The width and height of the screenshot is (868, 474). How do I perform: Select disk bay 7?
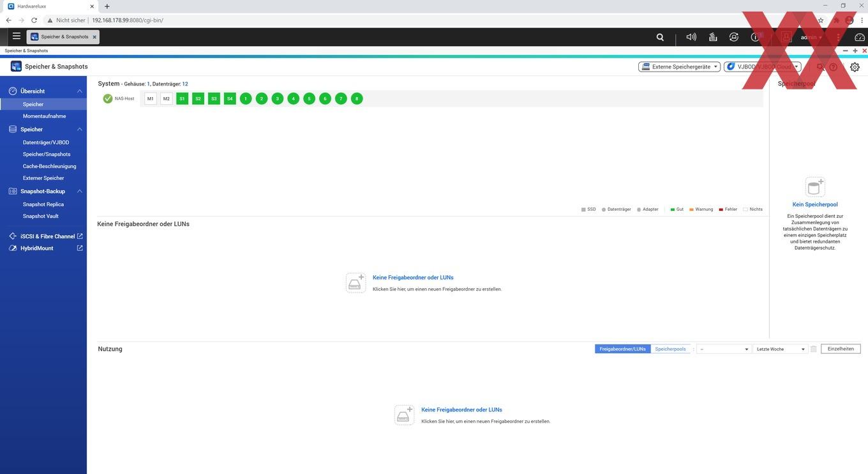(341, 98)
